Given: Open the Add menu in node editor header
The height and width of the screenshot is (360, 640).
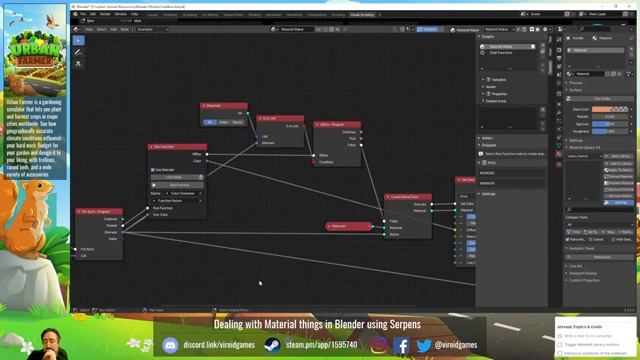Looking at the screenshot, I should (x=113, y=29).
